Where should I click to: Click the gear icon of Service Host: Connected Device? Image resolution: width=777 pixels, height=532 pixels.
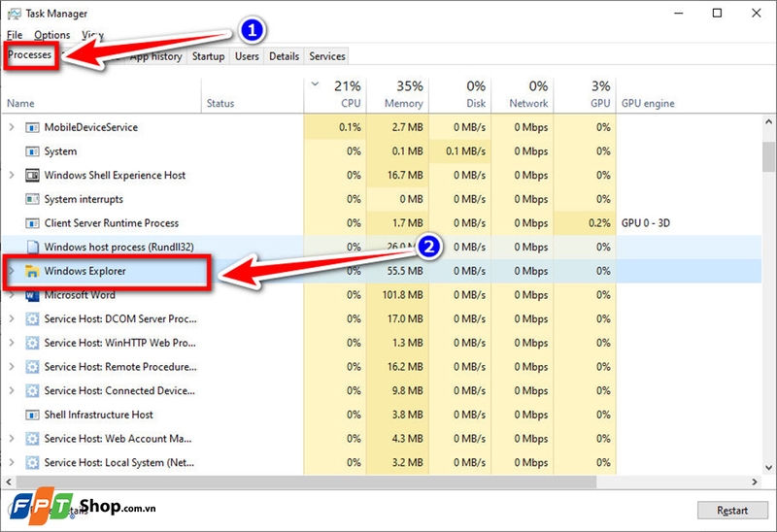(x=32, y=391)
